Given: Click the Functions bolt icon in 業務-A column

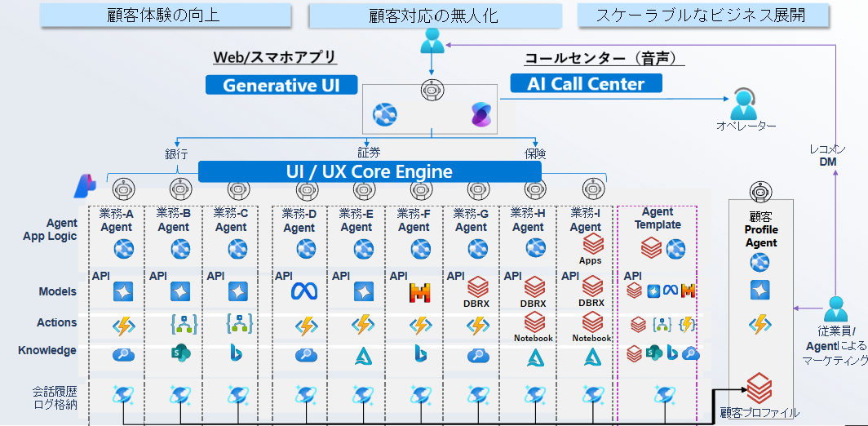Looking at the screenshot, I should (x=123, y=326).
